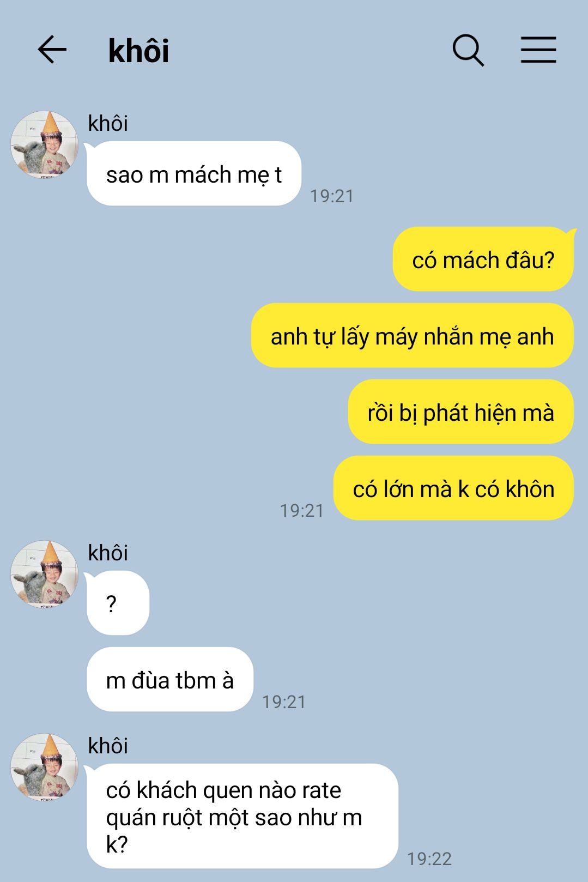Tap sender name khôi above the first message
588x882 pixels.
coord(108,123)
